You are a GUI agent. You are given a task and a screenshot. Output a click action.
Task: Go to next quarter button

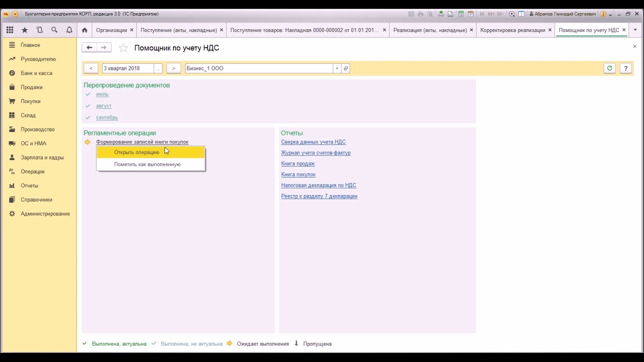click(174, 68)
